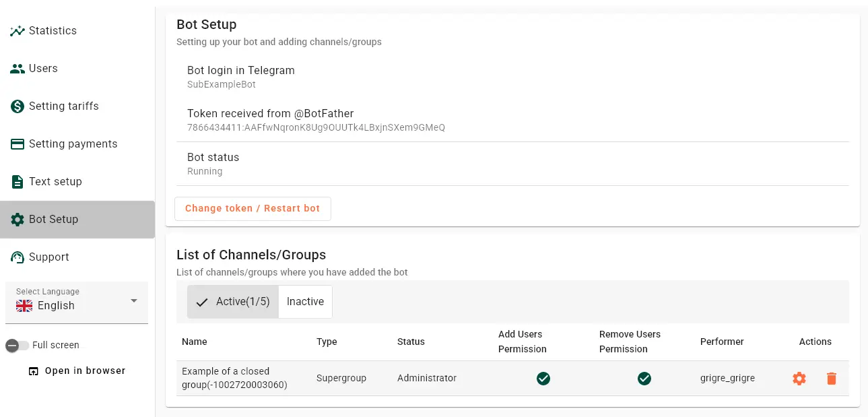Click the Status column header

(411, 342)
